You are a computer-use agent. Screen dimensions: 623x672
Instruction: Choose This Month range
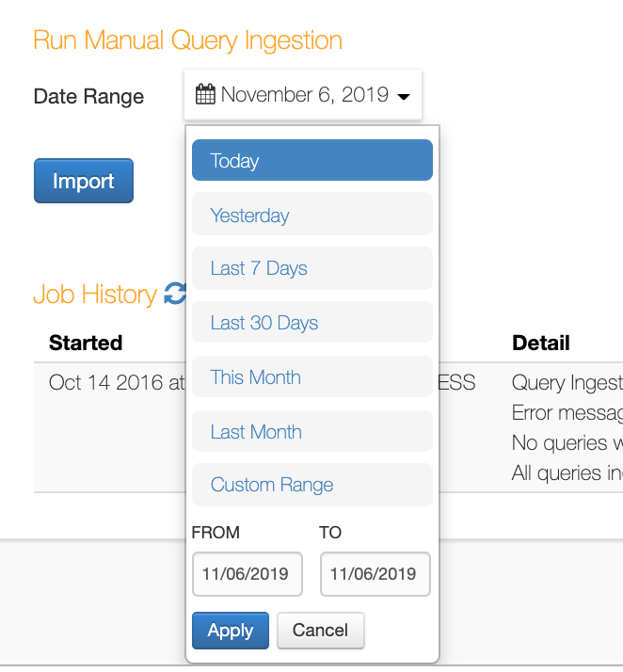(x=311, y=376)
